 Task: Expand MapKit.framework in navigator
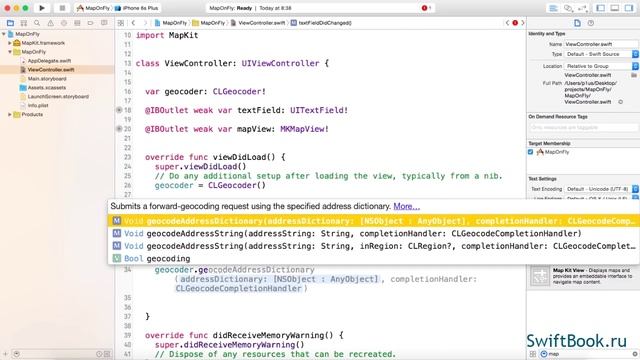tap(10, 43)
